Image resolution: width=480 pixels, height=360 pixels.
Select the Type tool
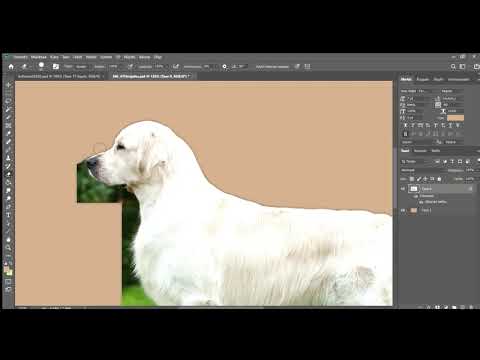click(8, 215)
